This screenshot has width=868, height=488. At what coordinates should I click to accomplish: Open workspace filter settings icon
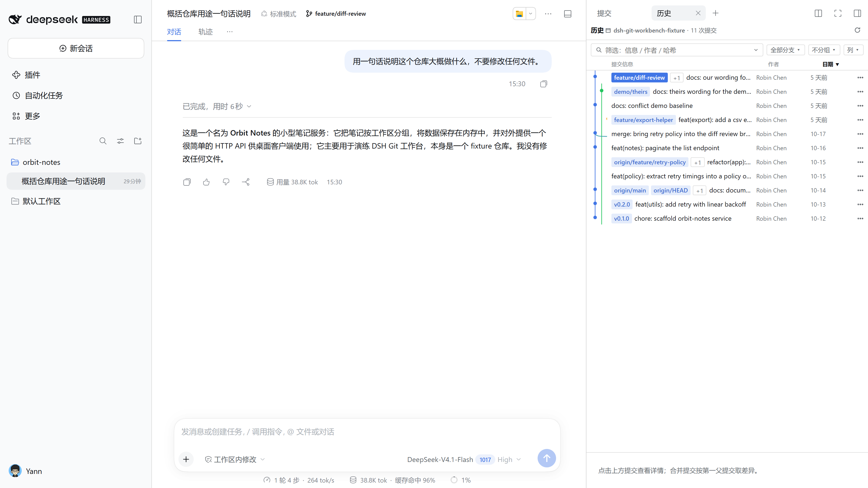point(120,141)
